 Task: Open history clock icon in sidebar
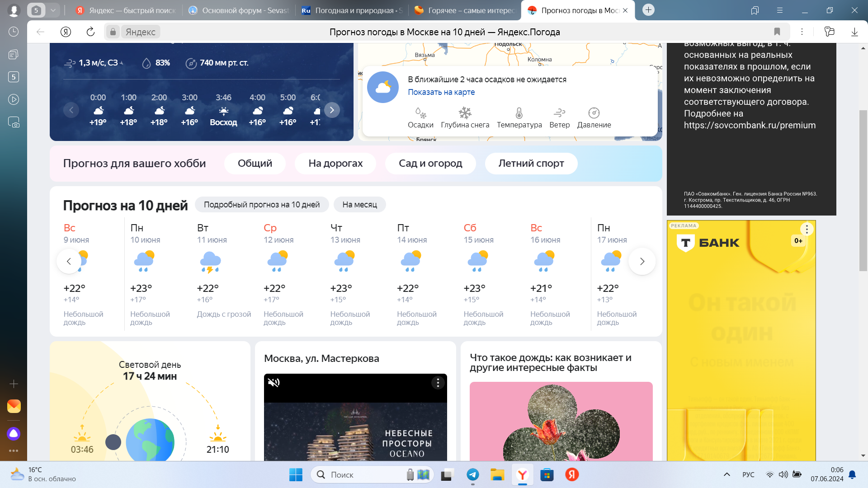pyautogui.click(x=14, y=32)
